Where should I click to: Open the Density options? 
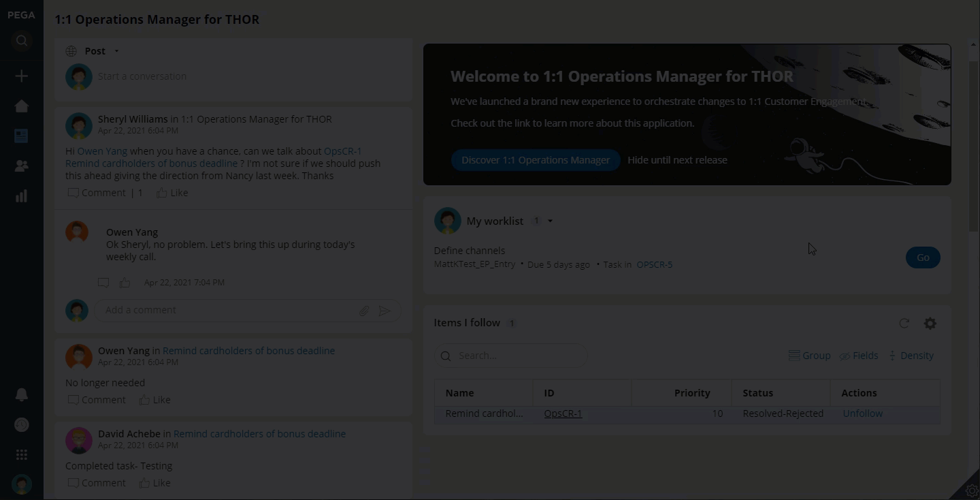click(911, 356)
